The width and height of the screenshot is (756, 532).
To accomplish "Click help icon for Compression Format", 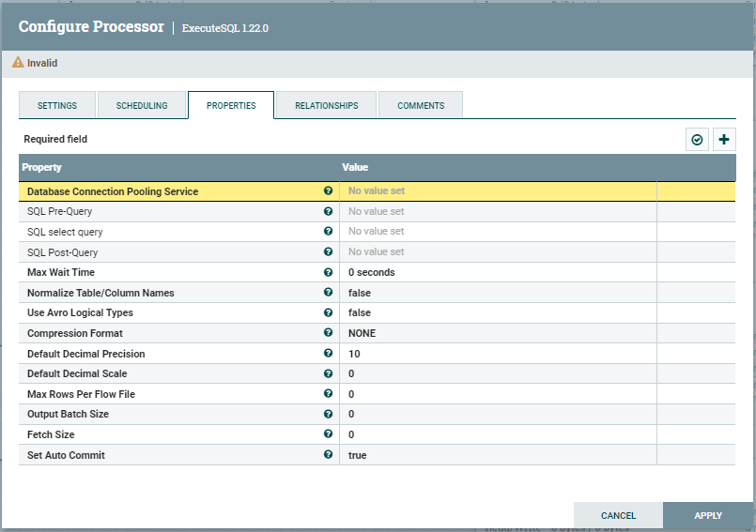I will (x=329, y=332).
